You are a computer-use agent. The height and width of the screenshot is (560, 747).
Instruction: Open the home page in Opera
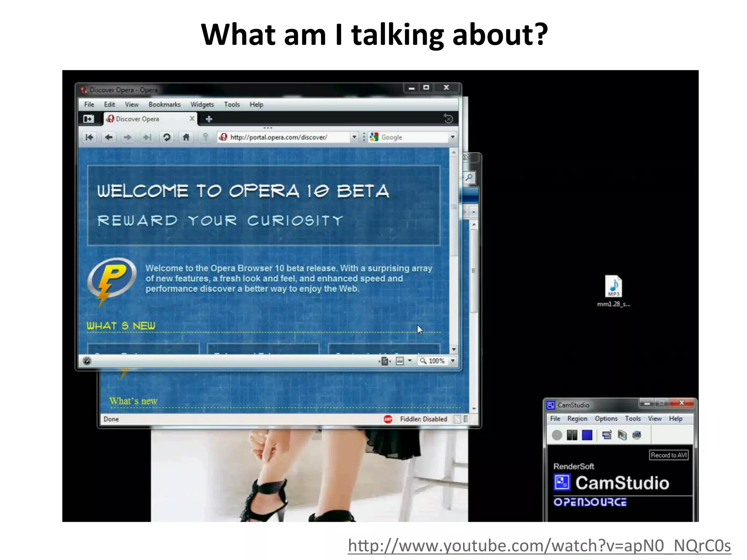[186, 137]
